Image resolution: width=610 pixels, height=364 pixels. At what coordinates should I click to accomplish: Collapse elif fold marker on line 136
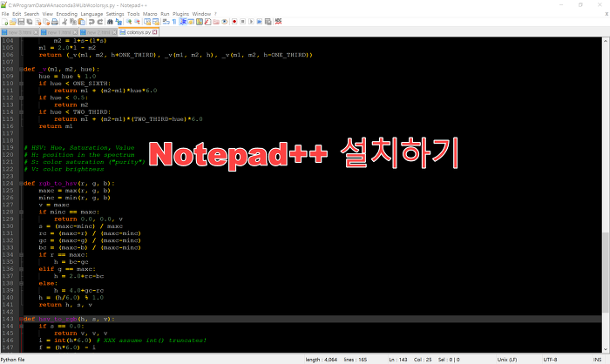pos(21,269)
